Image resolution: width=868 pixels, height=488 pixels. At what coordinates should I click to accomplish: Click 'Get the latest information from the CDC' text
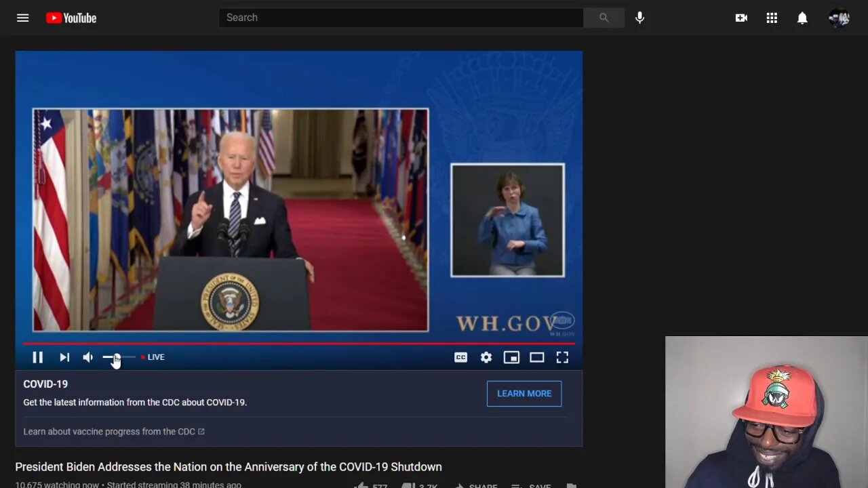point(135,402)
